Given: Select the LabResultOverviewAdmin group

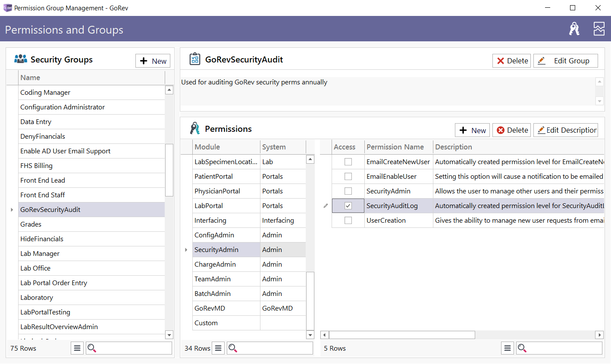Looking at the screenshot, I should 92,327.
